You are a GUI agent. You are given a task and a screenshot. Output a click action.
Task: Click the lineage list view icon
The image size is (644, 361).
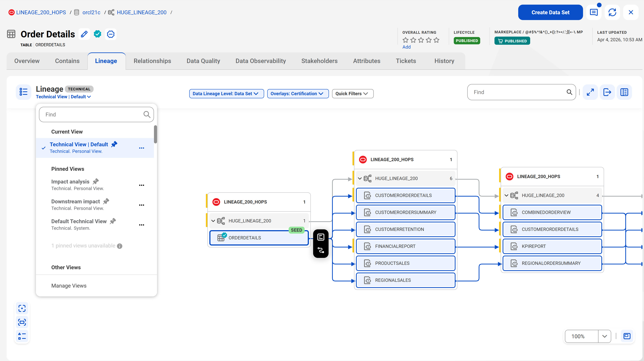[x=24, y=92]
